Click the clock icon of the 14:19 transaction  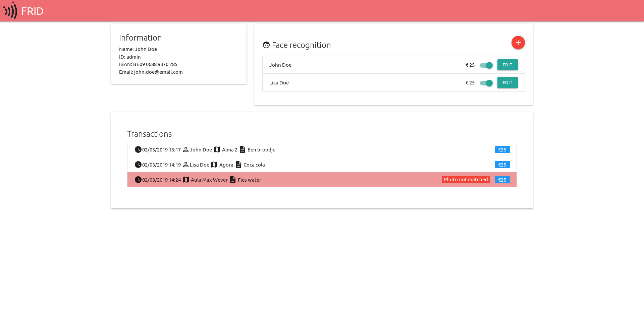(x=138, y=165)
